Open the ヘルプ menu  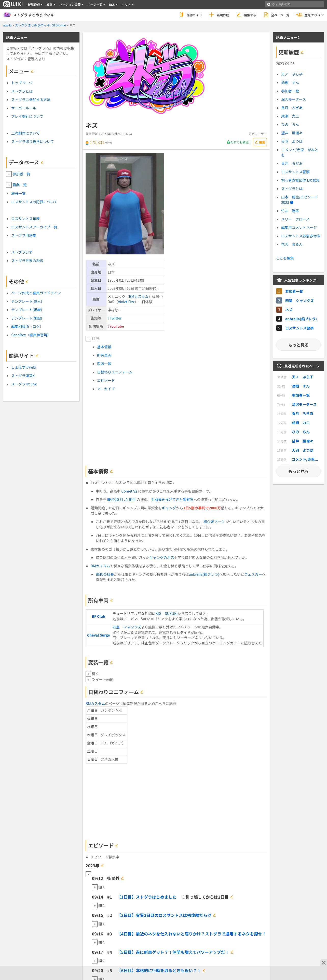[127, 5]
